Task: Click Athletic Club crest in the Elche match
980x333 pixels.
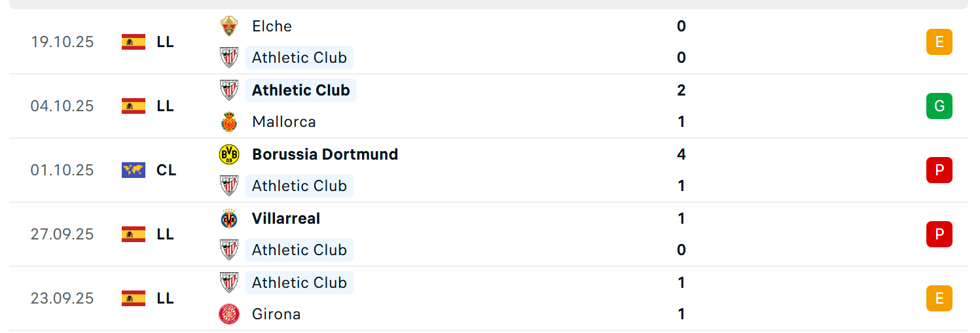Action: click(x=229, y=58)
